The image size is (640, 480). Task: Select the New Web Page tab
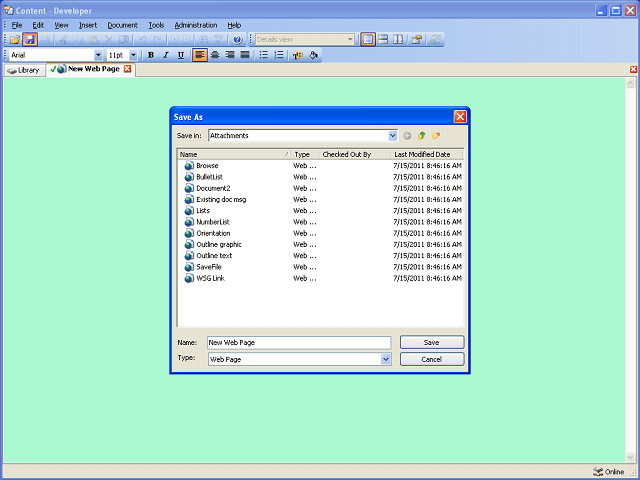(93, 69)
